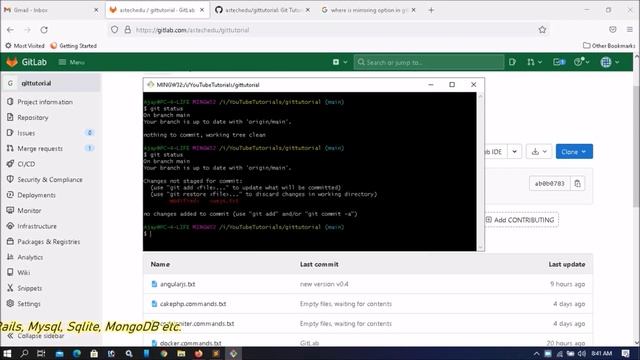Open the Clone dropdown button
Viewport: 640px width, 360px height.
574,152
